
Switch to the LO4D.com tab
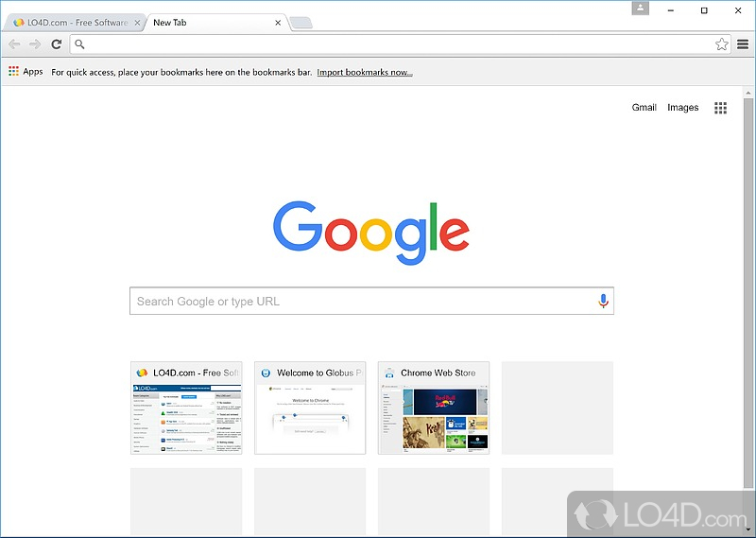[71, 23]
